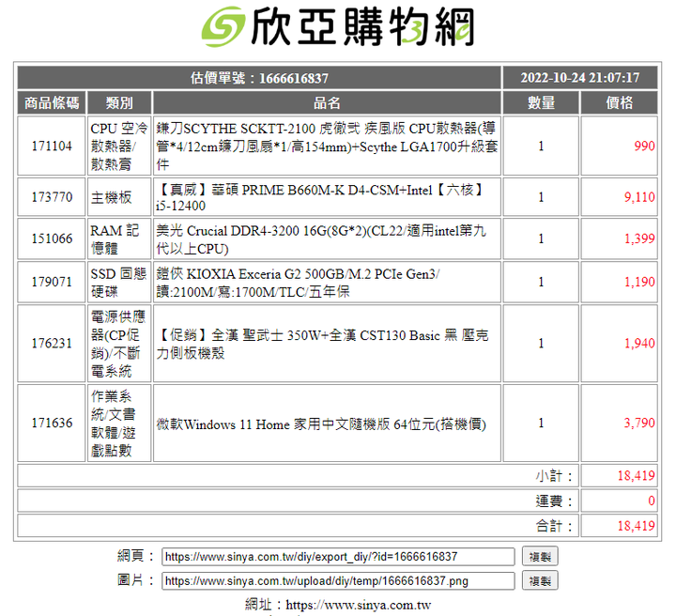Click the 990 price value
676x616 pixels.
pyautogui.click(x=644, y=146)
